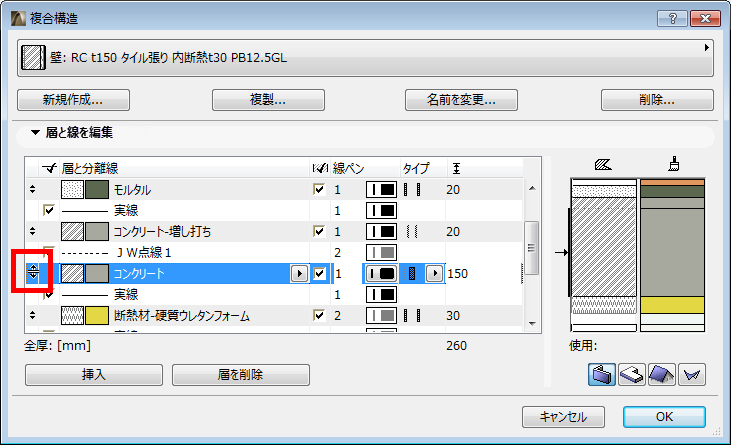This screenshot has height=445, width=731.
Task: Toggle 断熱材-硬質ウレタンフォーム end line checkbox
Action: (319, 315)
